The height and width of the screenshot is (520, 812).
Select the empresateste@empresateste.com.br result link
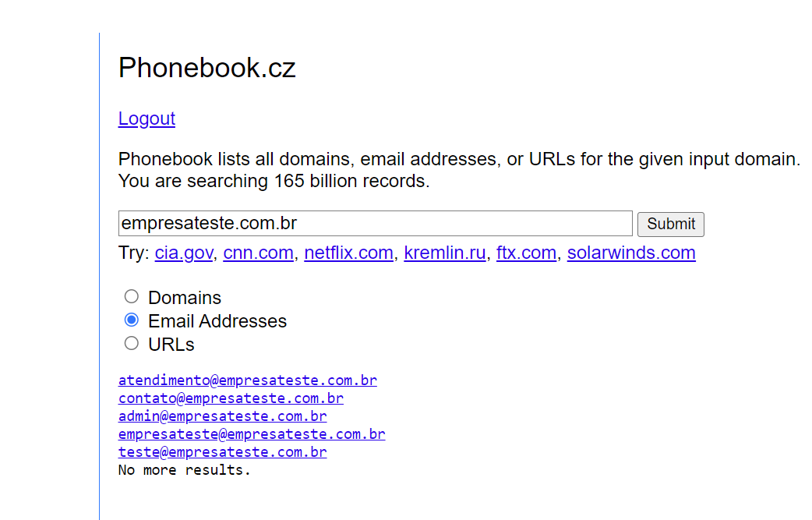pos(252,434)
